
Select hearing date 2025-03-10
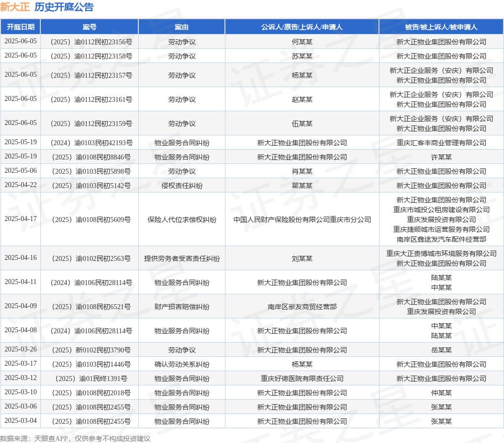coord(21,392)
